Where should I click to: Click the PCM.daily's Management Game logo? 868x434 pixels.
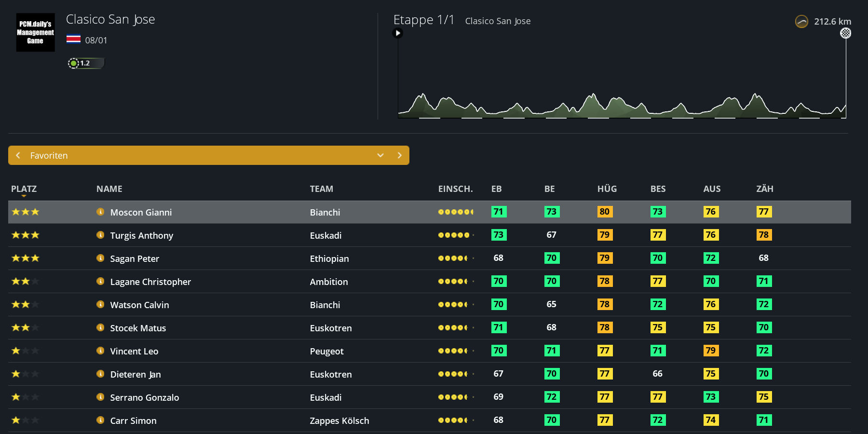pyautogui.click(x=35, y=32)
